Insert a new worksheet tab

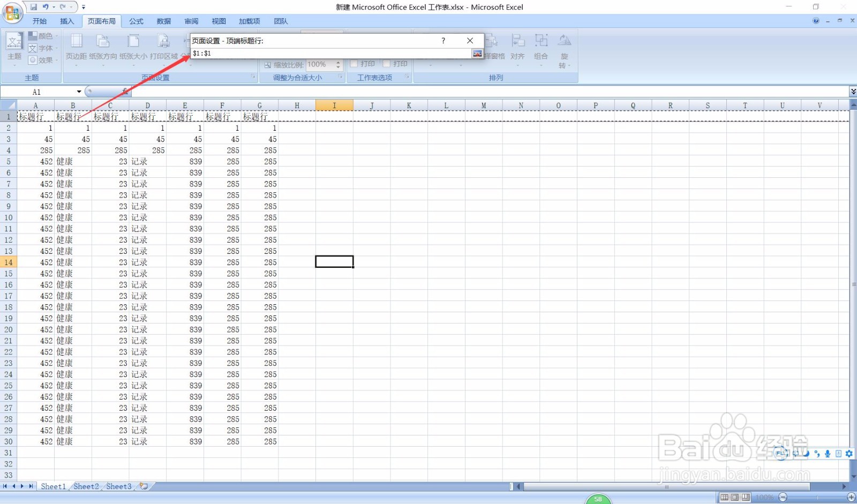coord(144,486)
